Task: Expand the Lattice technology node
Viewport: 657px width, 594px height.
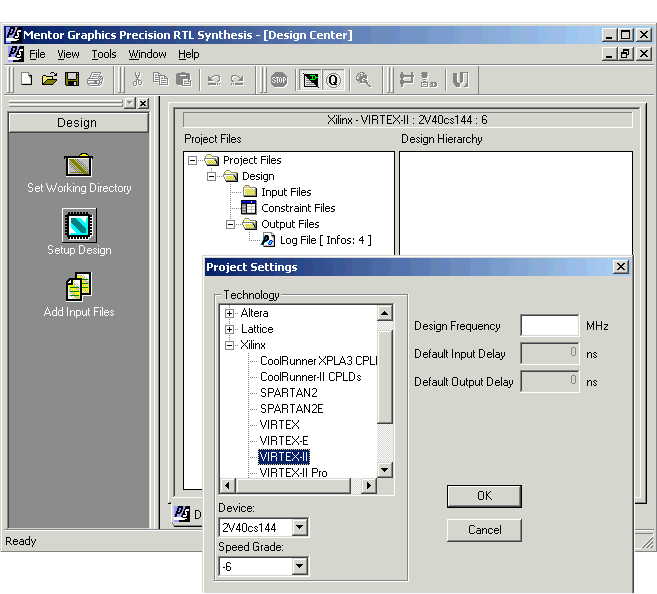Action: coord(229,329)
